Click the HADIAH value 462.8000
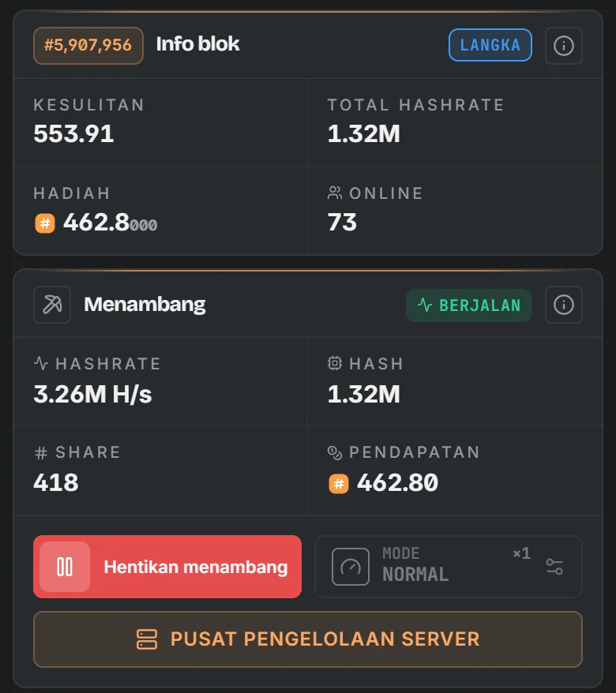This screenshot has width=616, height=693. (x=110, y=223)
